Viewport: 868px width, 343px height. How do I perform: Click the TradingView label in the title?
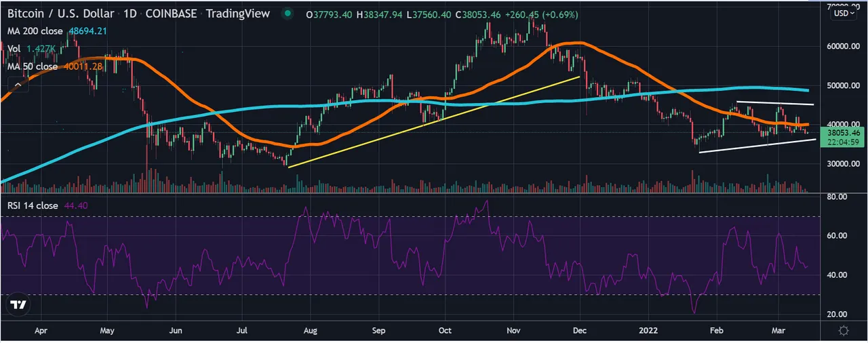click(x=237, y=14)
